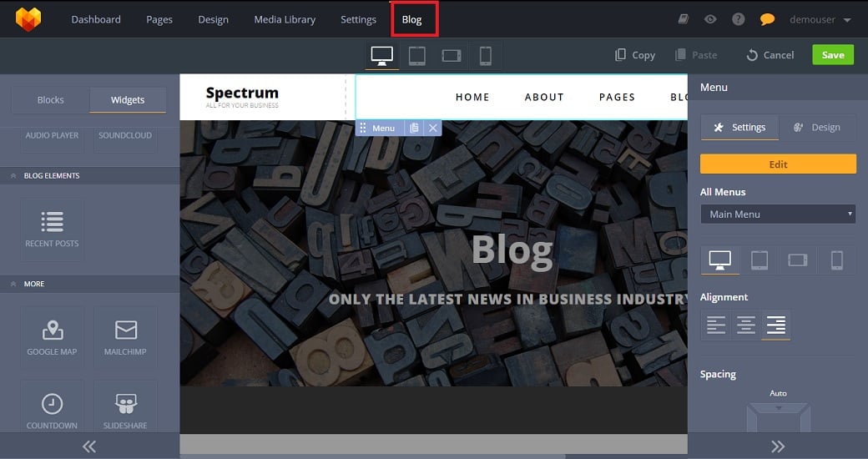Viewport: 868px width, 459px height.
Task: Switch to mobile phone preview in top toolbar
Action: [x=485, y=55]
